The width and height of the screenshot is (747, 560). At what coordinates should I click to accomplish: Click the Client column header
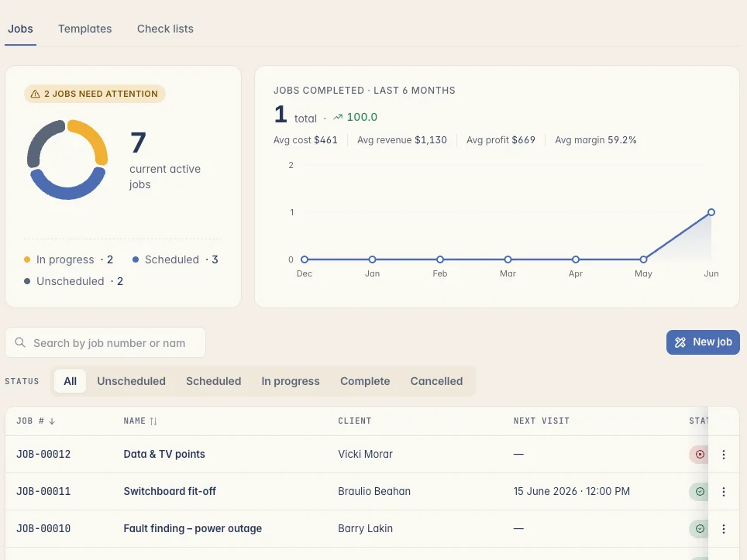354,421
